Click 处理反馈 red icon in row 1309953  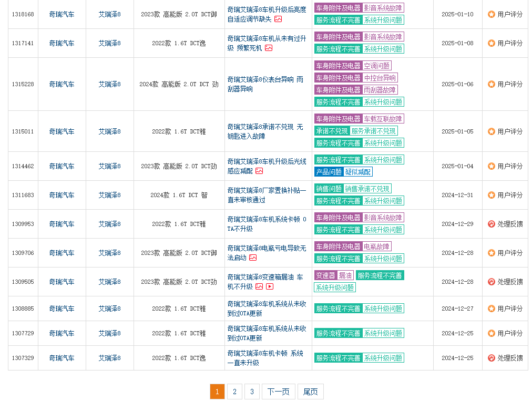pos(492,224)
